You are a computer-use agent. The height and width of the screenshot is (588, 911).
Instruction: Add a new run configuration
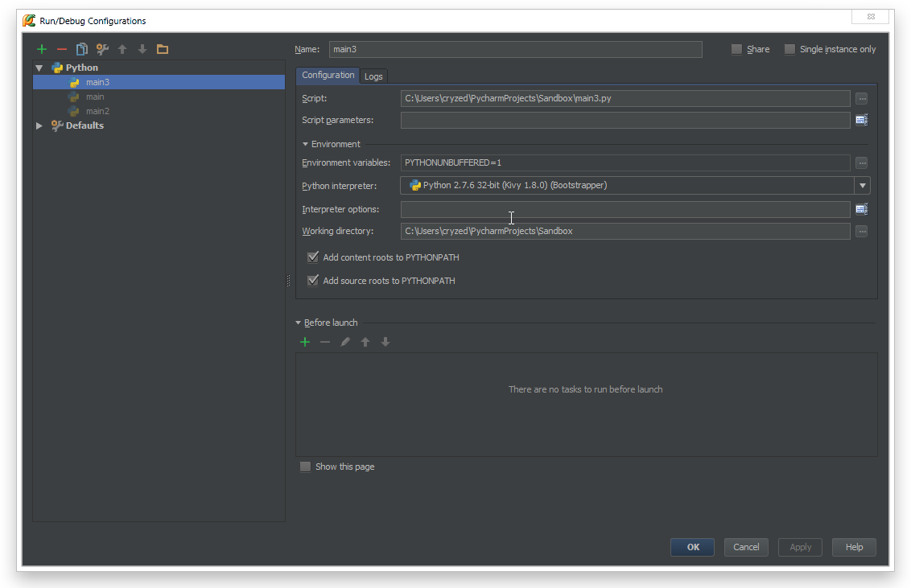pos(41,49)
